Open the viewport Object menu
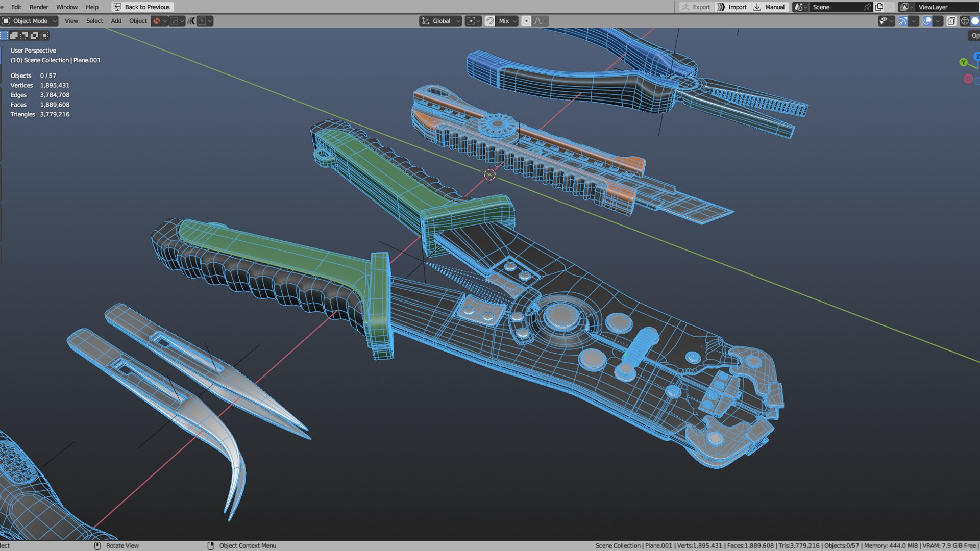 point(138,21)
